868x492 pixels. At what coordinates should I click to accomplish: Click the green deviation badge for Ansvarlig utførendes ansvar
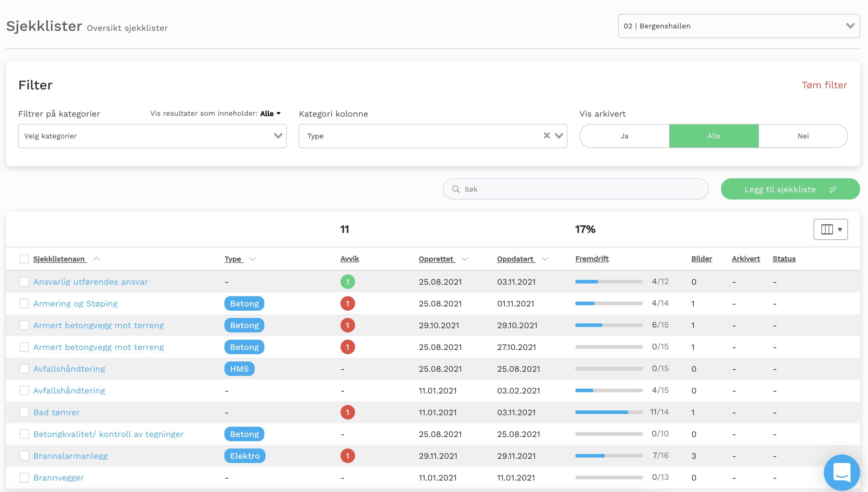tap(347, 282)
